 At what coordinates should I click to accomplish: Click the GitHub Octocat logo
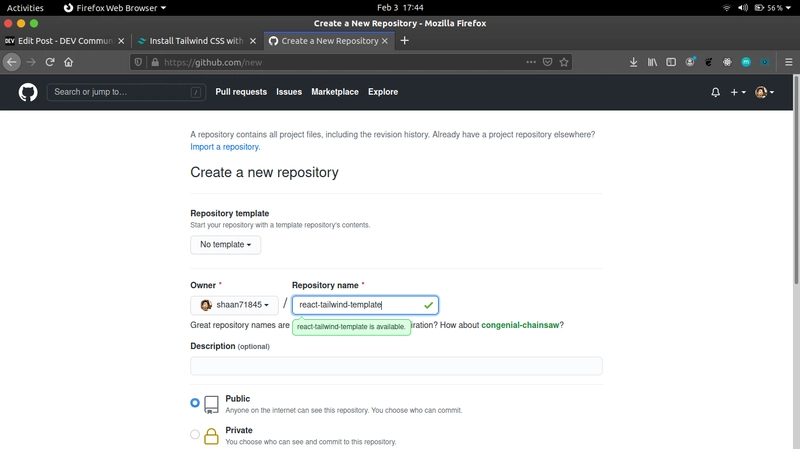pos(28,92)
